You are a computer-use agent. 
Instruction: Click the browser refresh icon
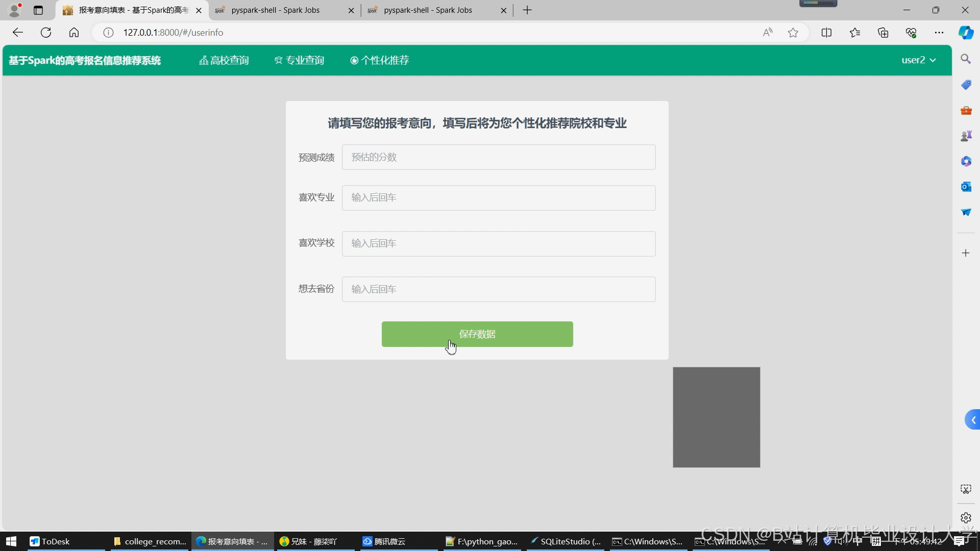point(46,33)
